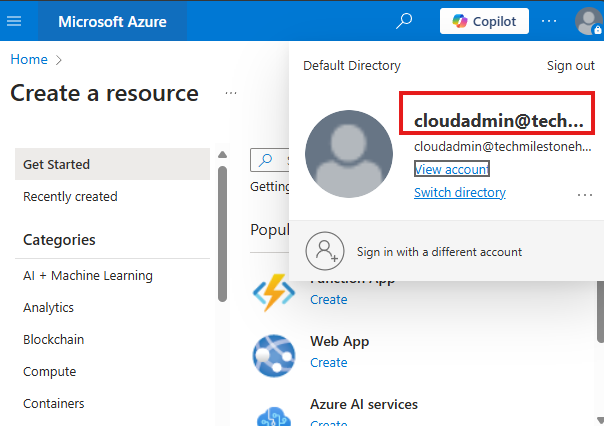Image resolution: width=604 pixels, height=426 pixels.
Task: Go to Home breadcrumb
Action: 29,59
